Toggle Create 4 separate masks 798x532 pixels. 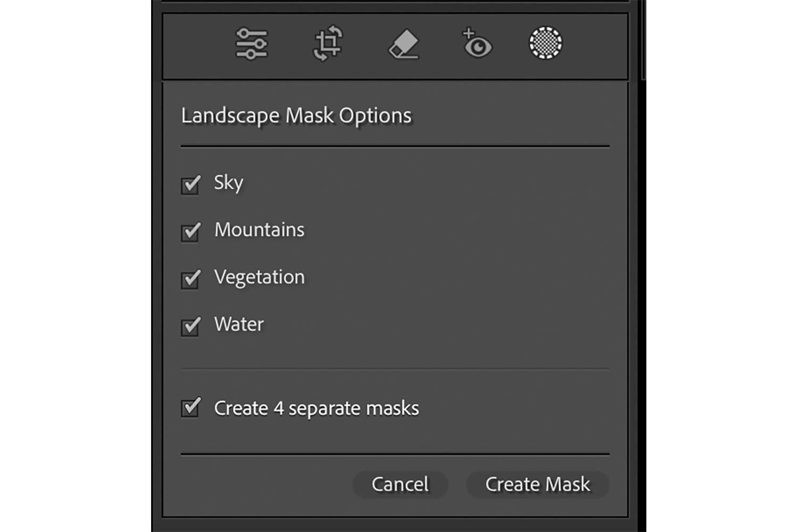190,409
